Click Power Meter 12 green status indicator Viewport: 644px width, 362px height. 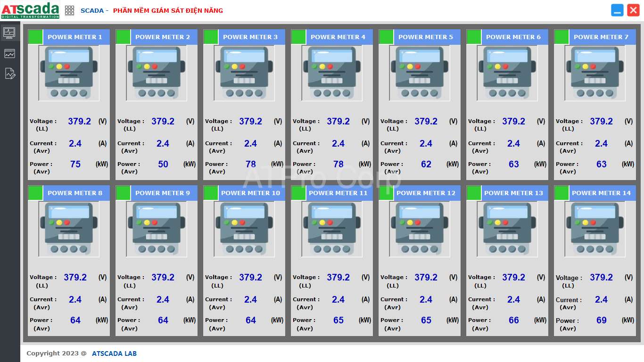click(x=386, y=193)
